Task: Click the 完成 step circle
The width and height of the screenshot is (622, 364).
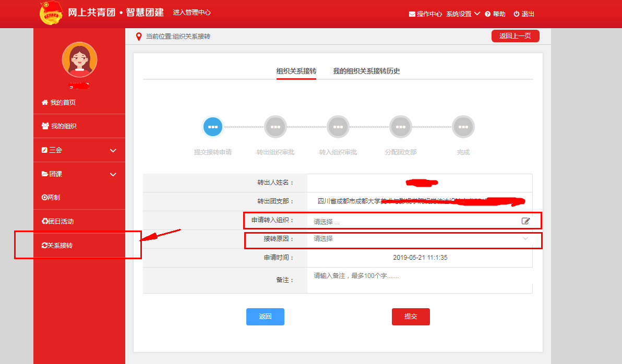Action: [x=463, y=127]
